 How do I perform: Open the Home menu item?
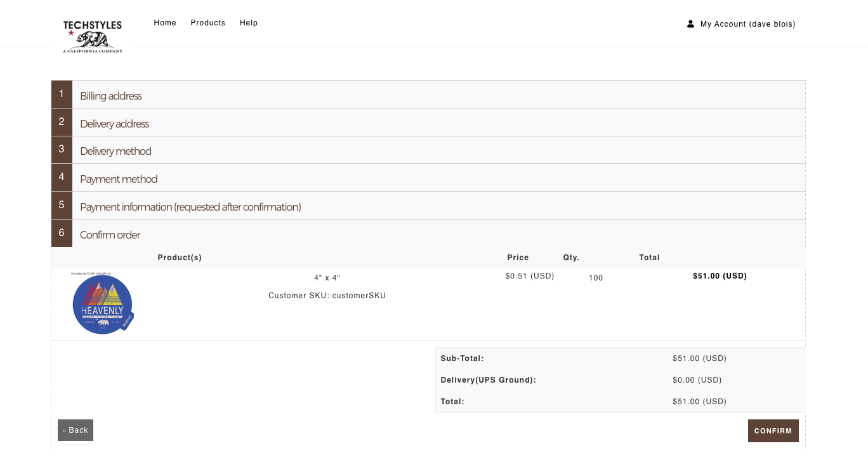pyautogui.click(x=165, y=23)
